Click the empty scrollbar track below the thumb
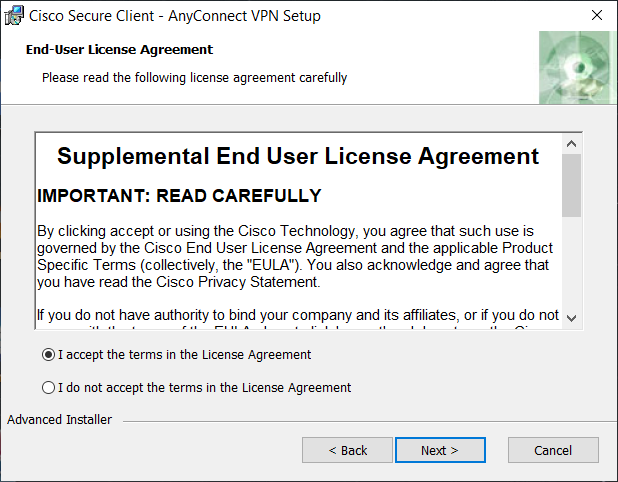 571,265
